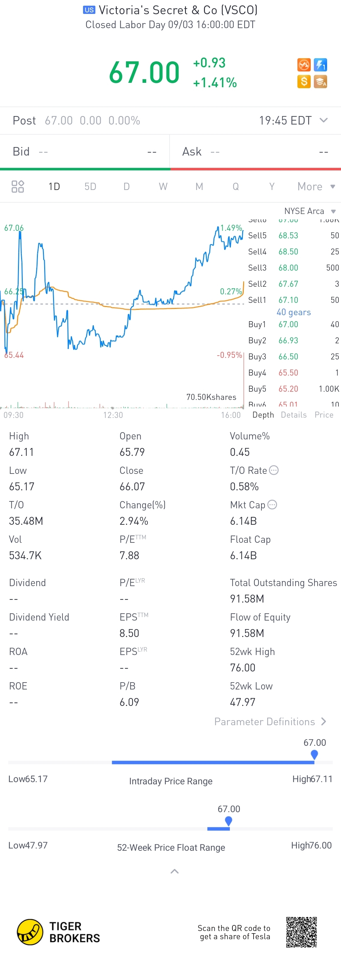Tap the tan stacked layers badge
Image resolution: width=341 pixels, height=980 pixels.
pyautogui.click(x=320, y=82)
